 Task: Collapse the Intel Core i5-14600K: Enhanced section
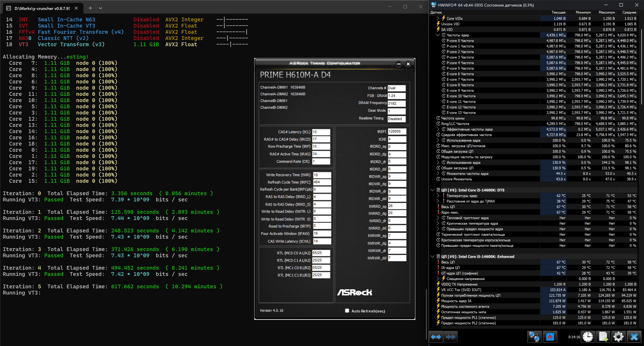(432, 257)
